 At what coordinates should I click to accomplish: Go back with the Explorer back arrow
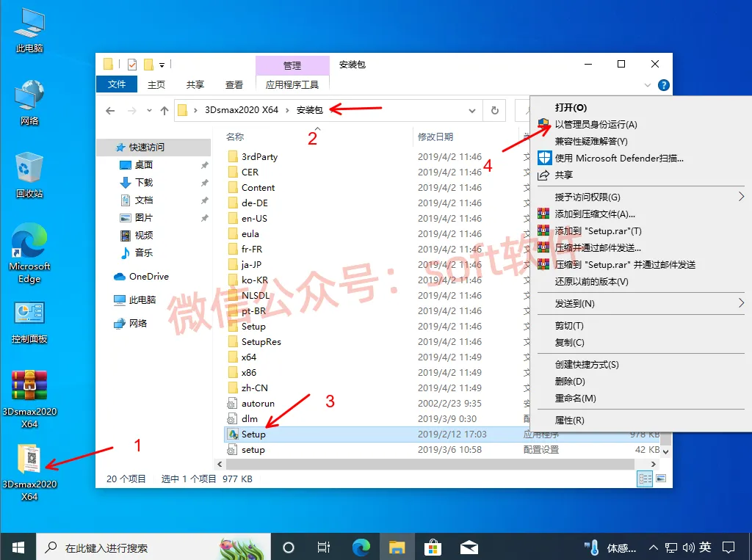[x=110, y=111]
